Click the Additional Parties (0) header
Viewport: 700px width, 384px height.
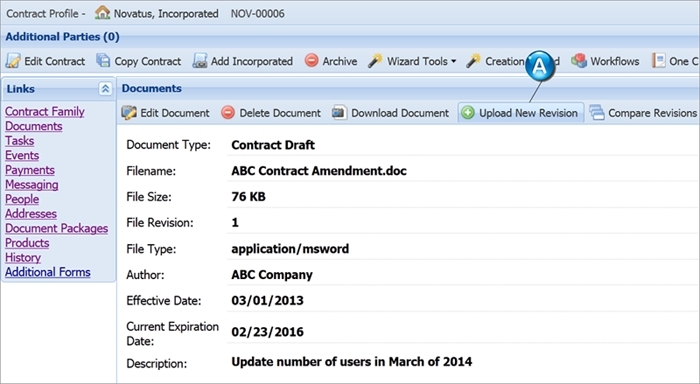[x=62, y=37]
